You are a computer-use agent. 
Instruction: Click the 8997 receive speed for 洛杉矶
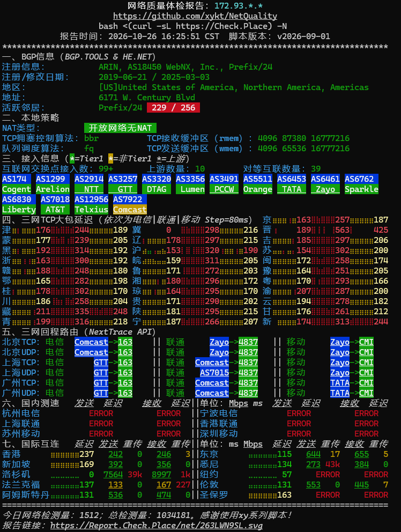pos(161,474)
